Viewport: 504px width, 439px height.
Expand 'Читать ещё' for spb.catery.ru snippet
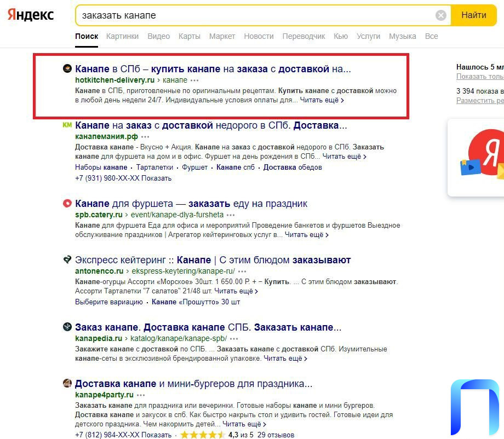coord(307,235)
